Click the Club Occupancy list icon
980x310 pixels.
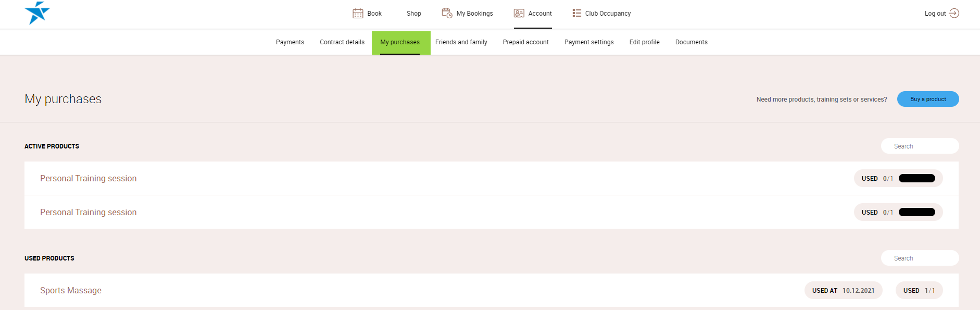576,14
